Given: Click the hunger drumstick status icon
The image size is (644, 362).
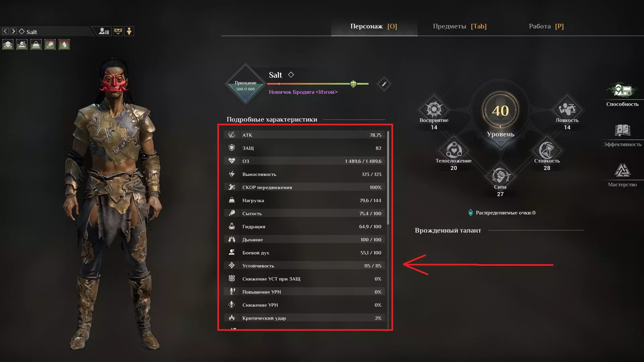Looking at the screenshot, I should tap(50, 45).
